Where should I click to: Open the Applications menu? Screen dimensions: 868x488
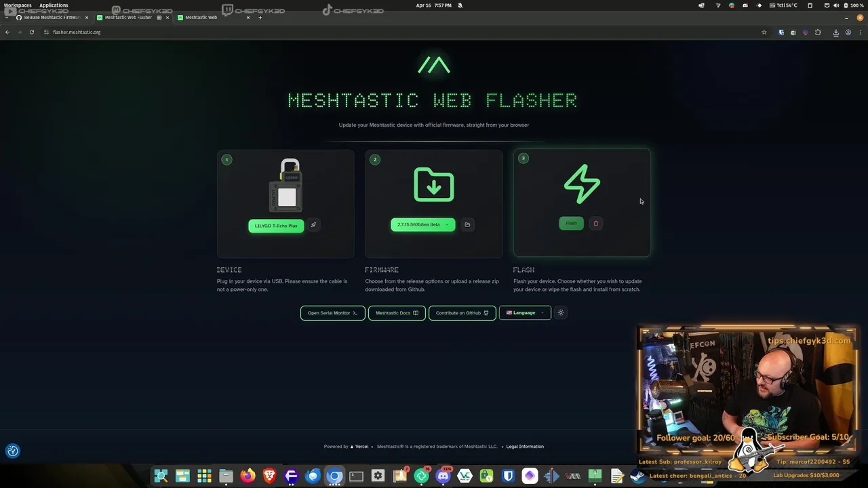point(54,5)
